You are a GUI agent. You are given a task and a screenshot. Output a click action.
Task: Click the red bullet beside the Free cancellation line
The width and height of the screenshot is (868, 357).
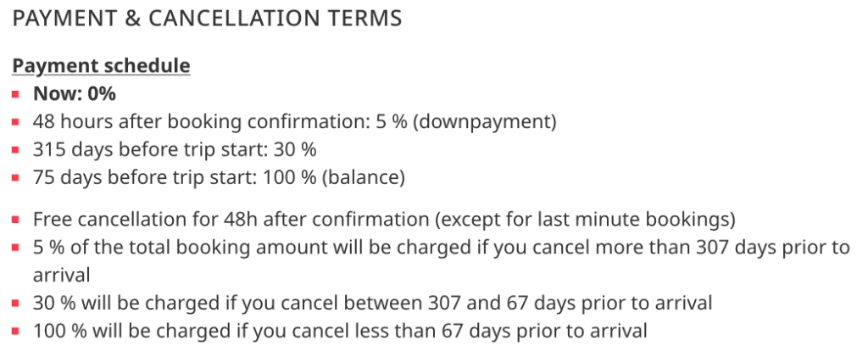[x=15, y=220]
